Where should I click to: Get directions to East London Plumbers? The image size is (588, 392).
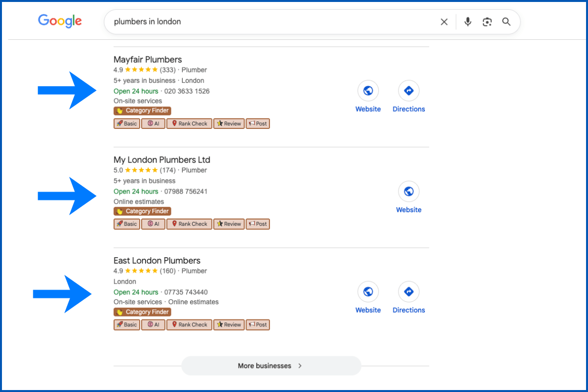coord(409,292)
